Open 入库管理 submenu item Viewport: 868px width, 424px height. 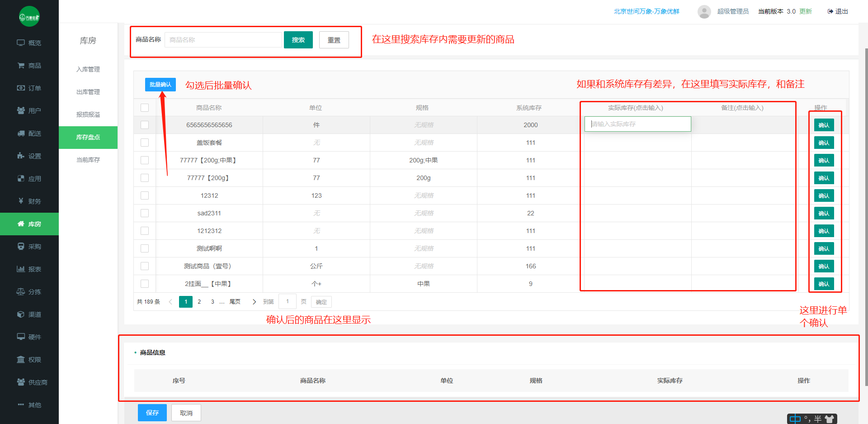(88, 69)
